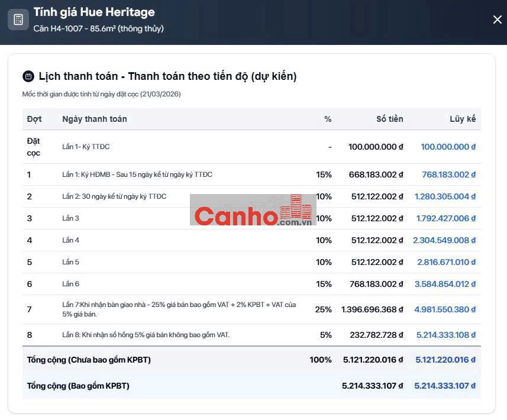Image resolution: width=507 pixels, height=420 pixels.
Task: Click the Số tiền column header
Action: [389, 119]
